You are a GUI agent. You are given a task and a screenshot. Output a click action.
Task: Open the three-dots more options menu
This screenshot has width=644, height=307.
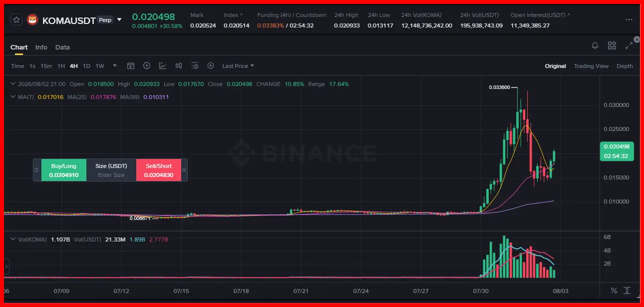coord(629,19)
